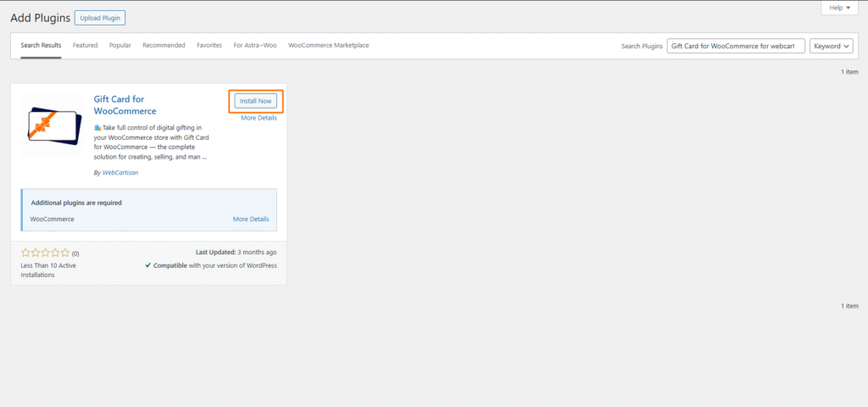Image resolution: width=868 pixels, height=407 pixels.
Task: Open the Keyword search type dropdown
Action: pyautogui.click(x=831, y=46)
